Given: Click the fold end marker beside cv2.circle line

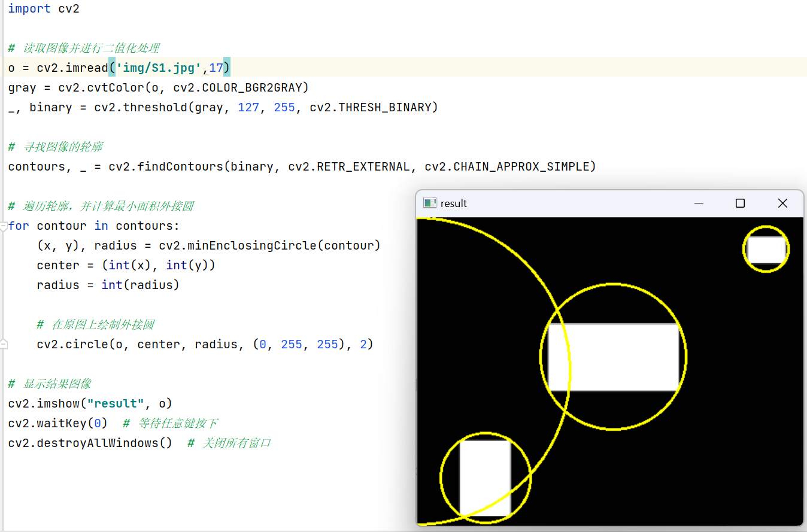Looking at the screenshot, I should (4, 344).
